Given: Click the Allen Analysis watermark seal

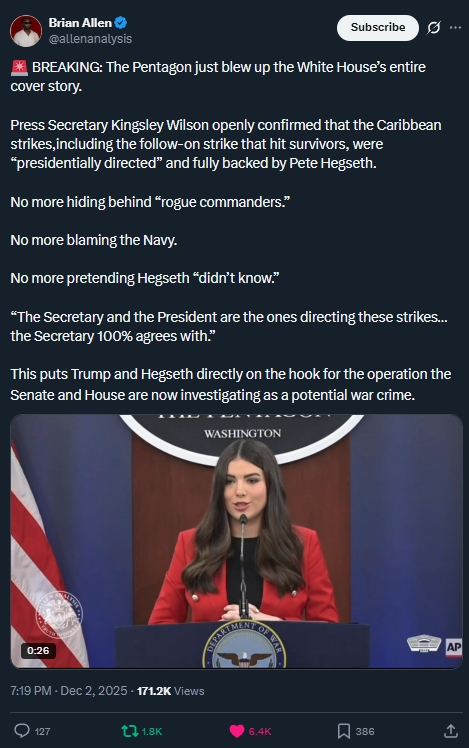Looking at the screenshot, I should pos(59,613).
